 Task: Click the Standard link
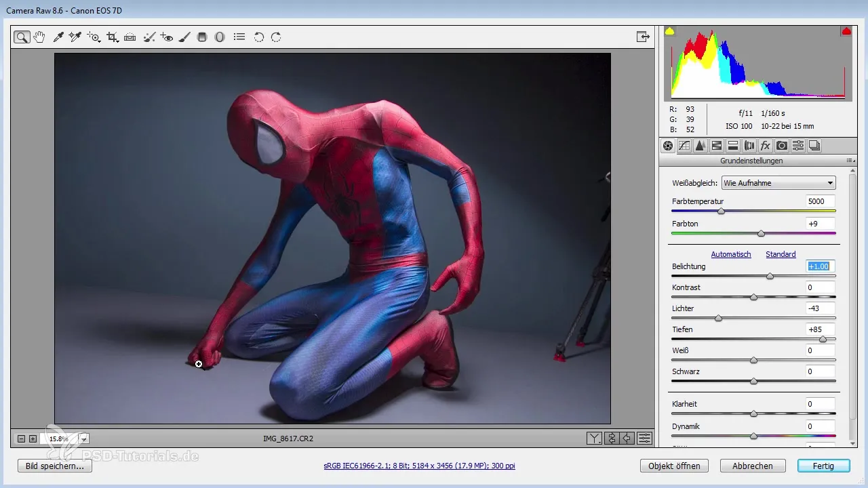(x=781, y=254)
